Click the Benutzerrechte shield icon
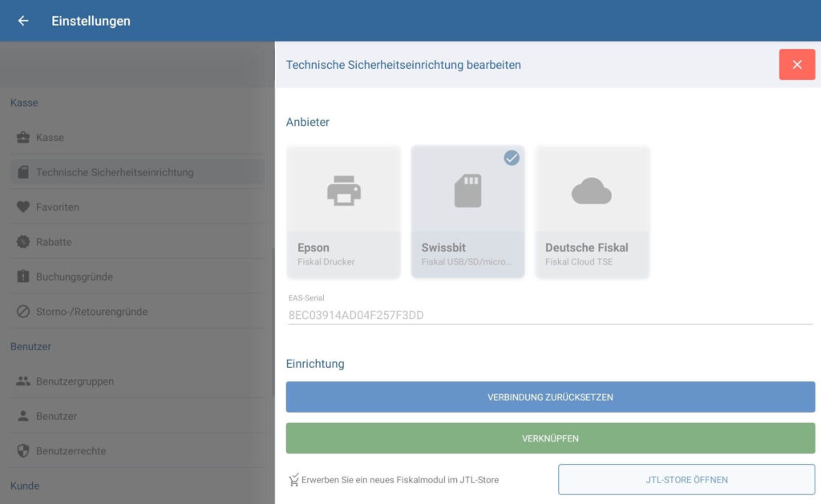Image resolution: width=821 pixels, height=504 pixels. point(23,451)
